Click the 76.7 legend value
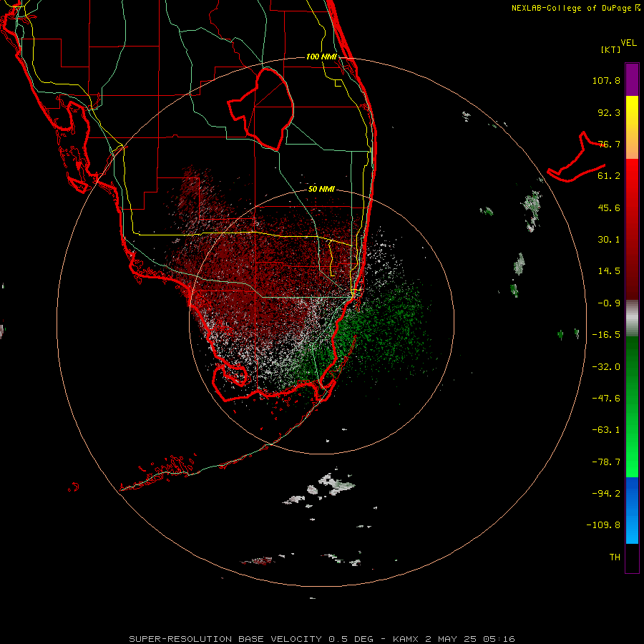The width and height of the screenshot is (644, 644). point(609,144)
